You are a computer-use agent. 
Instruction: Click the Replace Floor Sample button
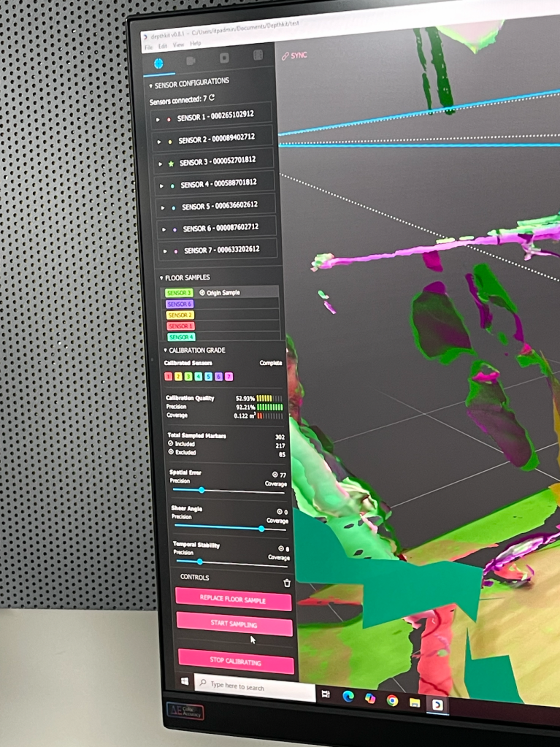tap(233, 599)
